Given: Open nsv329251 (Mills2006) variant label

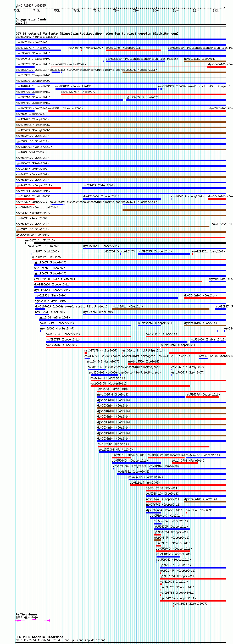Looking at the screenshot, I should [44, 246].
